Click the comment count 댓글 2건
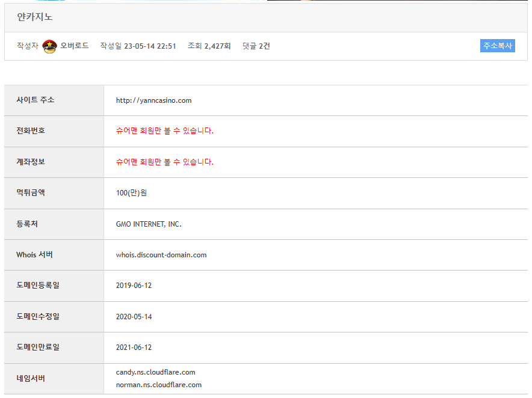Screen dimensions: 532x398 click(x=256, y=46)
